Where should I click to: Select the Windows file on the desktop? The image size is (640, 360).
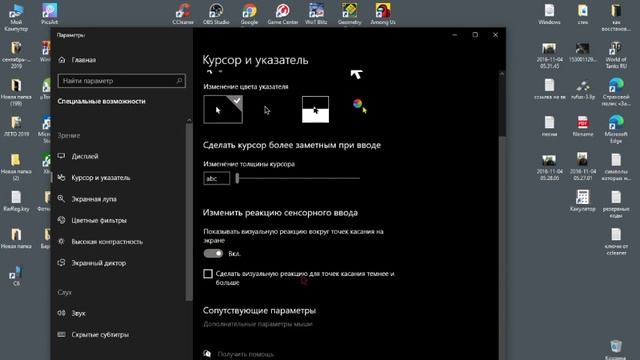[549, 14]
